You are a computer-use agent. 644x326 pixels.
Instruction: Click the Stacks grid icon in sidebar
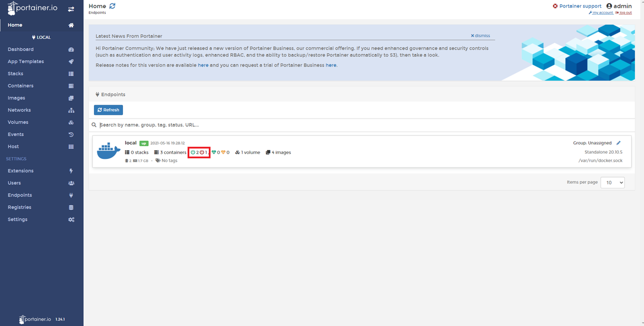point(71,74)
